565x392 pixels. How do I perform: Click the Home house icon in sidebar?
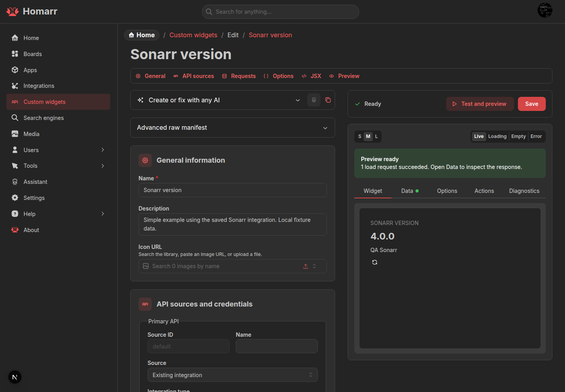point(15,38)
